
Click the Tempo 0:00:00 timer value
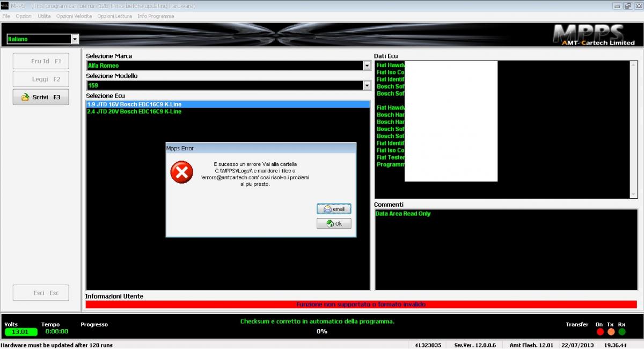pos(57,331)
